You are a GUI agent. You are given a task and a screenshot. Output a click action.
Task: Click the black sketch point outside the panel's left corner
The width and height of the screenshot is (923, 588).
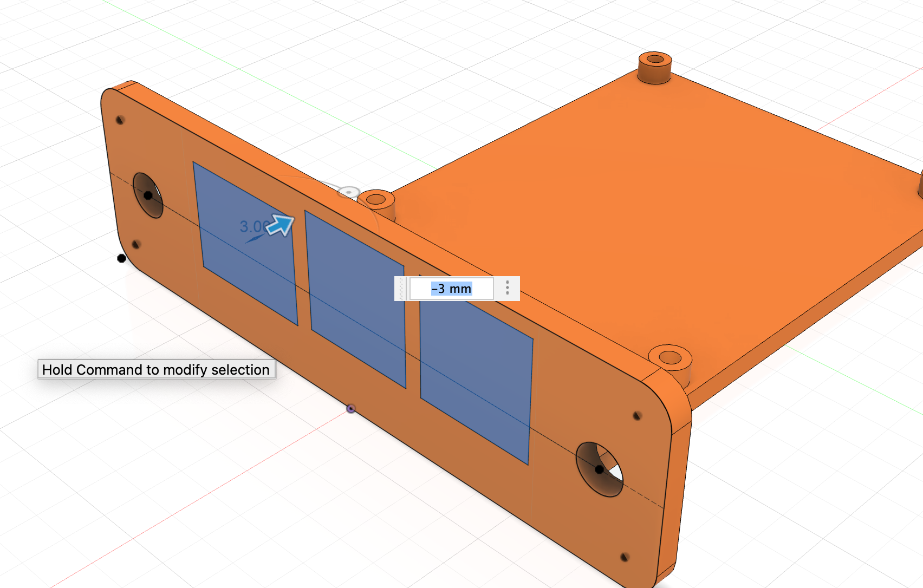pos(121,258)
